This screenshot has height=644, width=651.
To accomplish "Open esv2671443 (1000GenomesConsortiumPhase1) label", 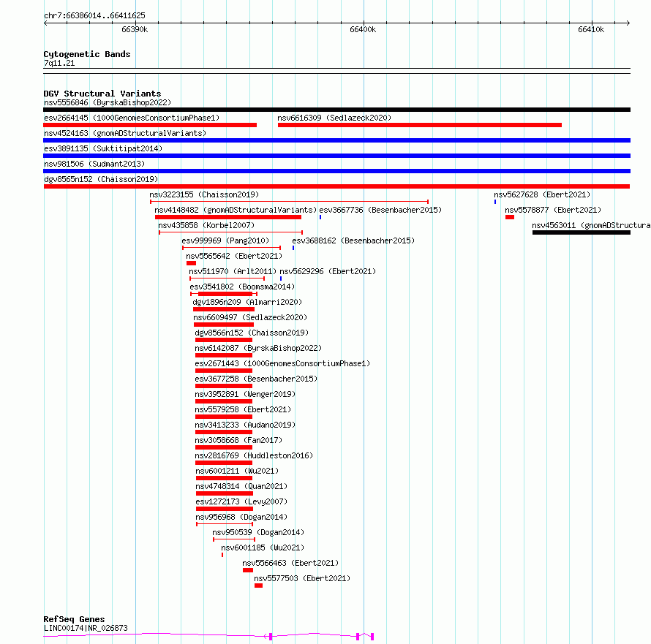I will [283, 363].
